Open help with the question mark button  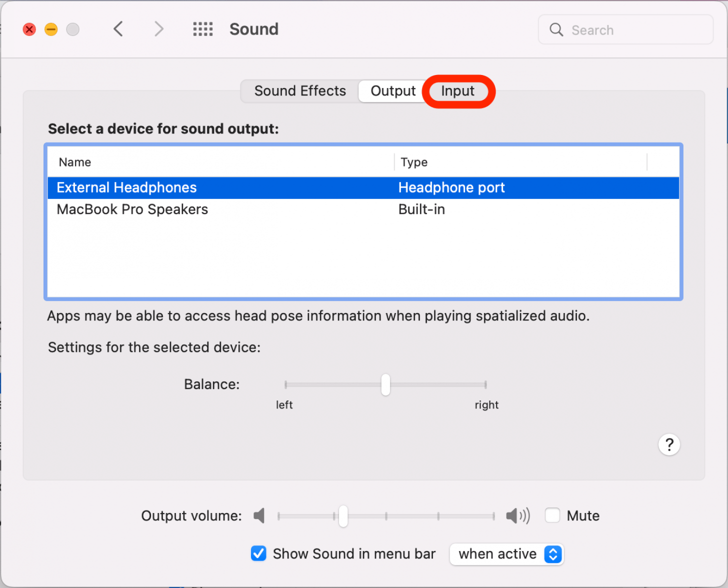[669, 444]
